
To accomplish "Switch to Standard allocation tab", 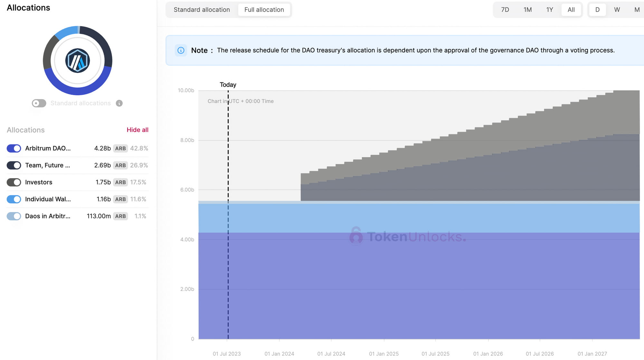I will point(202,10).
